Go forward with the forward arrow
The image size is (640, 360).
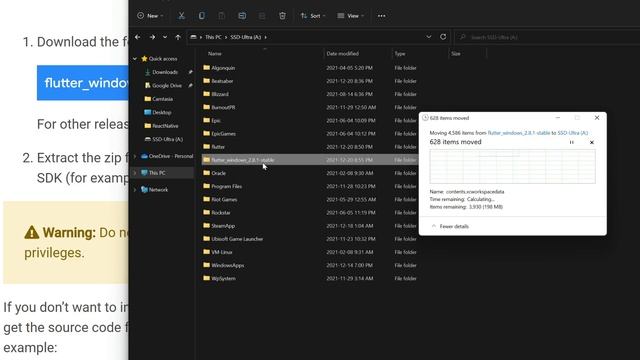152,37
